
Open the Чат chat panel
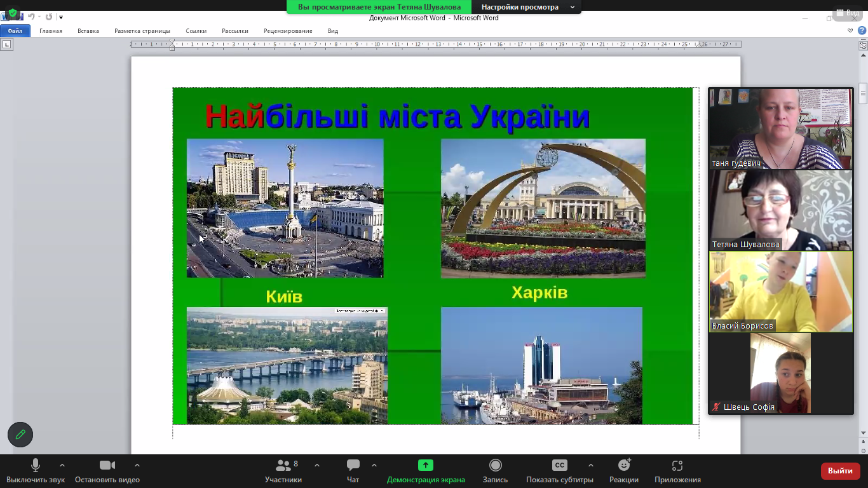[353, 466]
